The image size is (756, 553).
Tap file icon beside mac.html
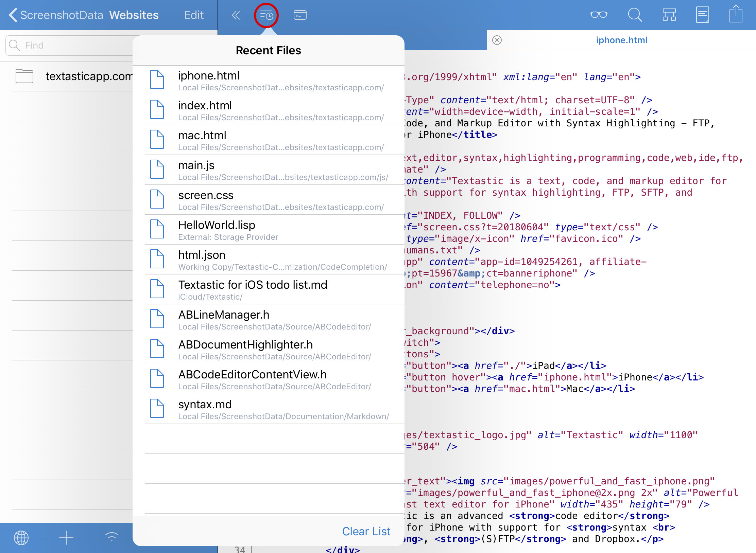[157, 139]
